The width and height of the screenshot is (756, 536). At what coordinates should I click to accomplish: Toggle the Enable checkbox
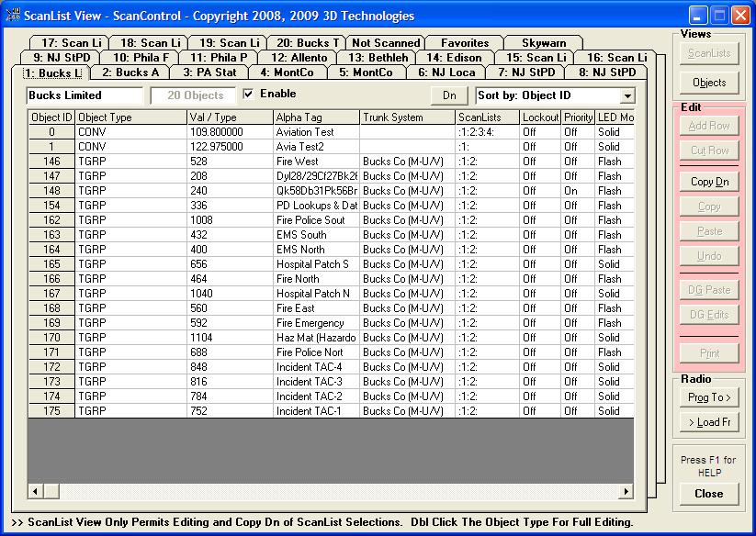coord(248,94)
